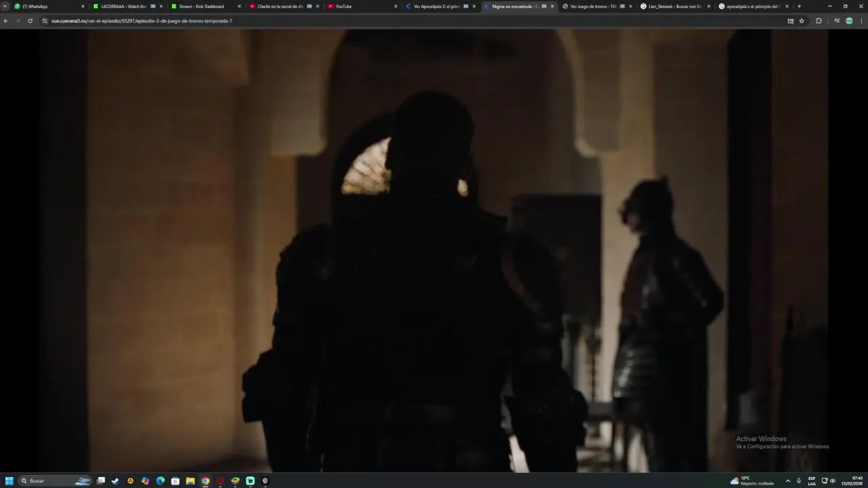This screenshot has width=868, height=488.
Task: Open Microsoft Store from taskbar
Action: (175, 481)
